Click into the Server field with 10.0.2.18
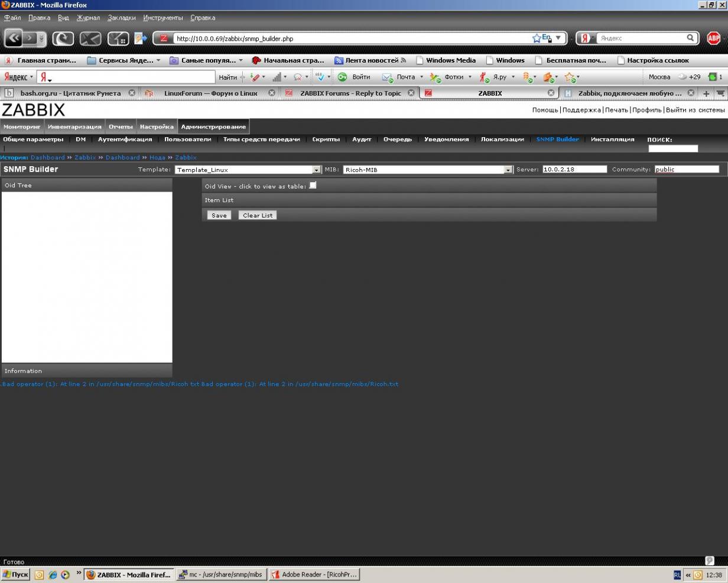 tap(574, 169)
